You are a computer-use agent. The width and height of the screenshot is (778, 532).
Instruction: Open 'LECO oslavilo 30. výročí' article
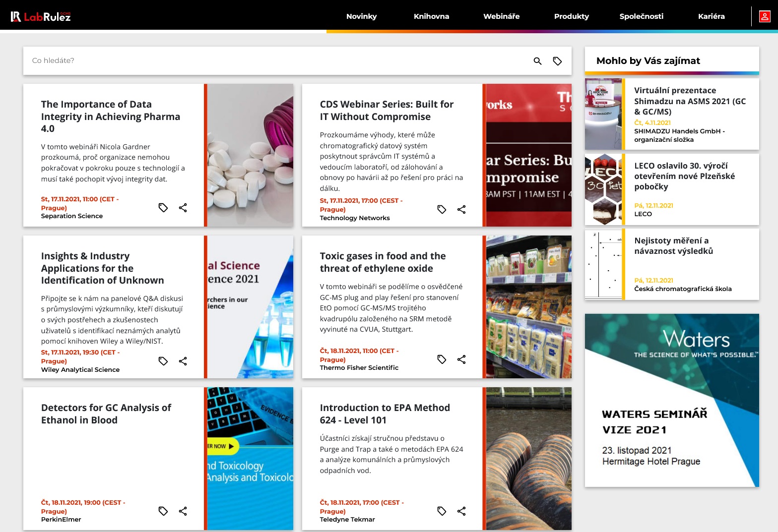click(x=685, y=176)
